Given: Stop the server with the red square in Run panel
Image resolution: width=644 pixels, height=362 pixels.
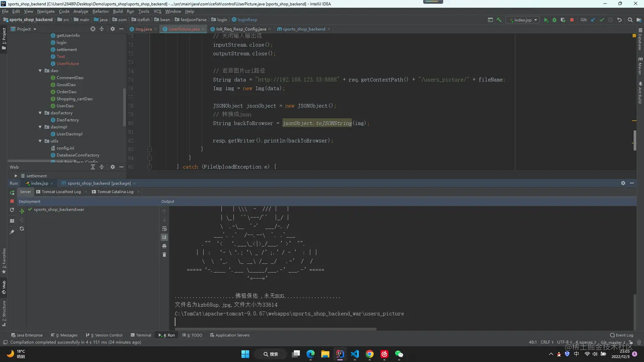Looking at the screenshot, I should coord(12,201).
